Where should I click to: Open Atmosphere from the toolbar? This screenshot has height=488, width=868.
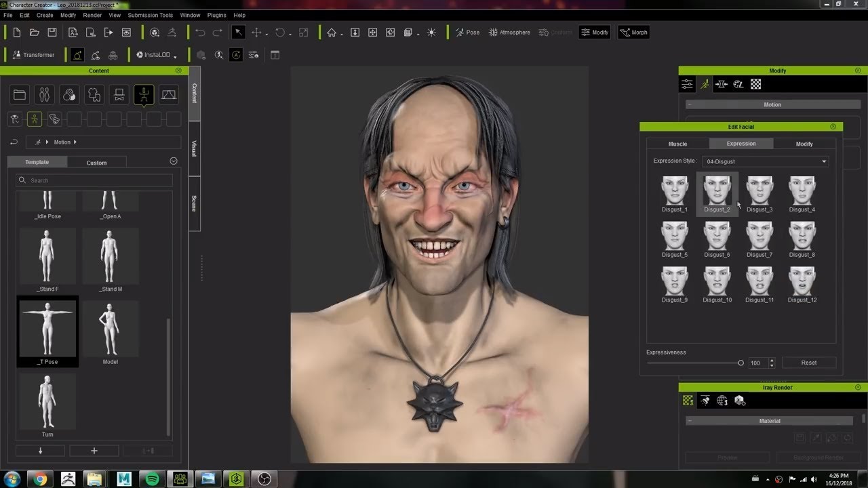coord(510,33)
